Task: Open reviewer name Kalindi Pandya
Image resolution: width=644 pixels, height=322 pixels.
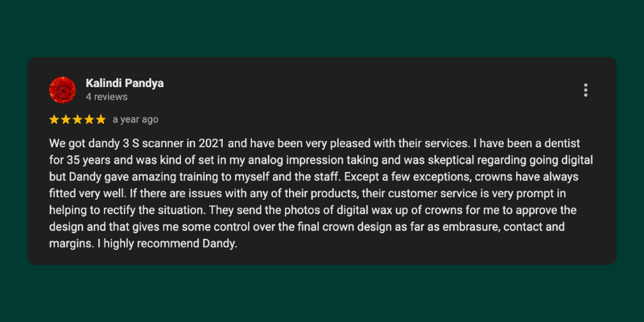Action: 124,83
